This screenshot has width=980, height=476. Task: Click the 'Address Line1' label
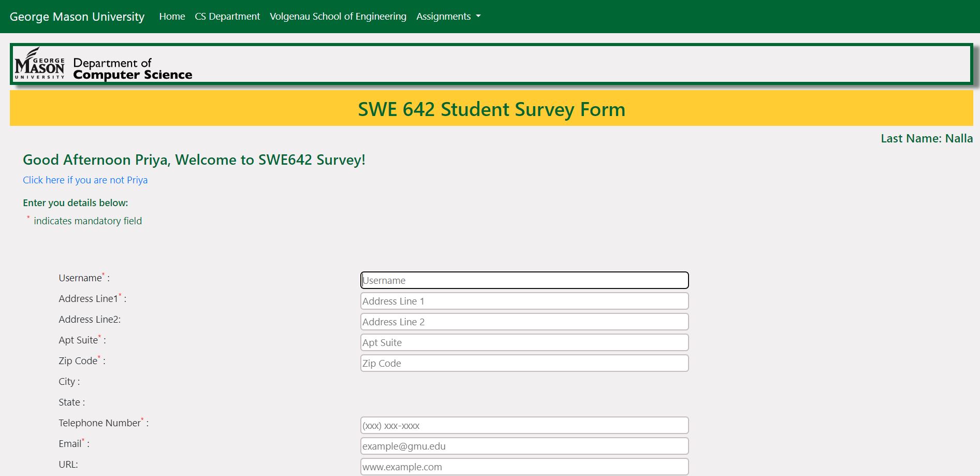[92, 298]
